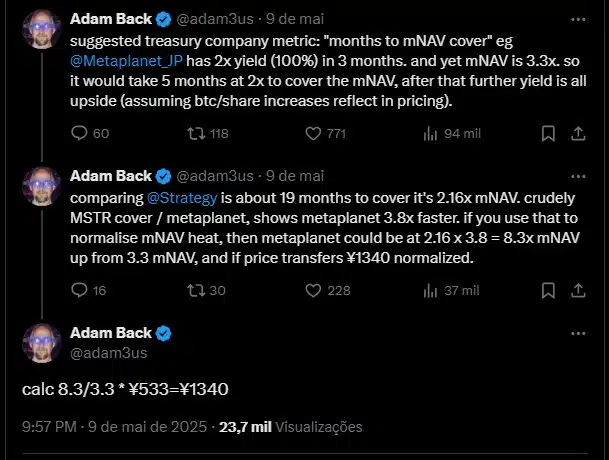The image size is (609, 460).
Task: Open replies on the first tweet with 60 comments
Action: 90,134
